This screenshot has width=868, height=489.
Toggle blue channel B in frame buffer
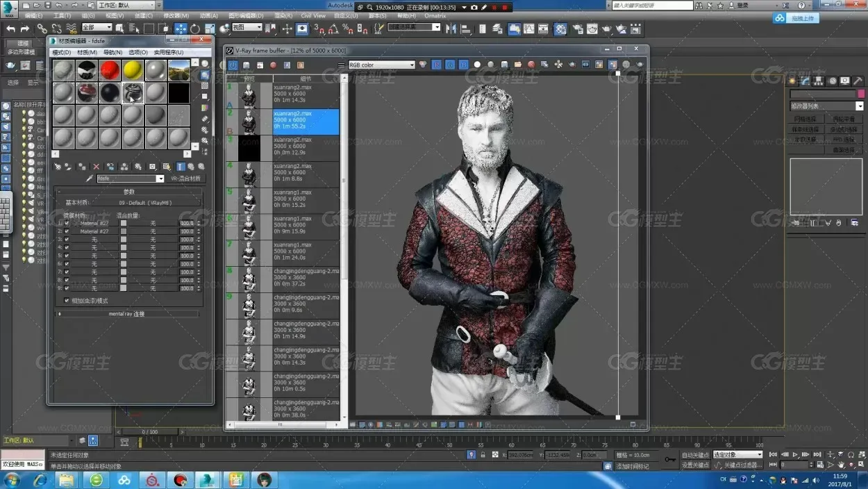(x=463, y=65)
